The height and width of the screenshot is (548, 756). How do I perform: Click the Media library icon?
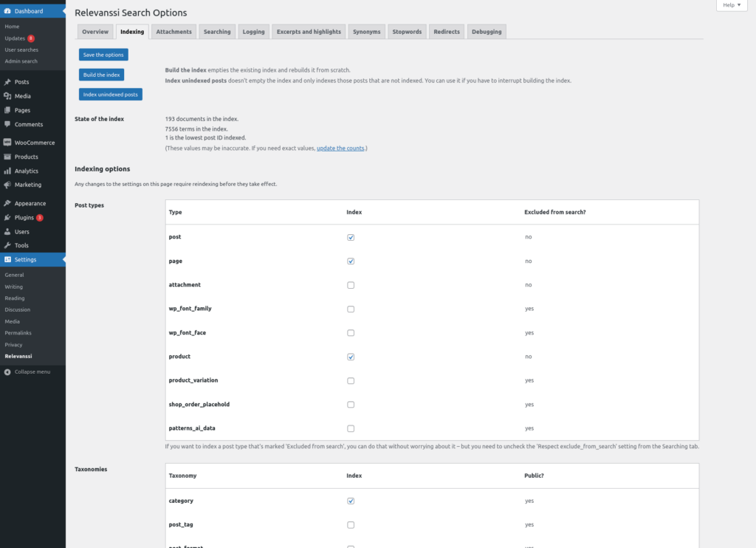(x=7, y=96)
